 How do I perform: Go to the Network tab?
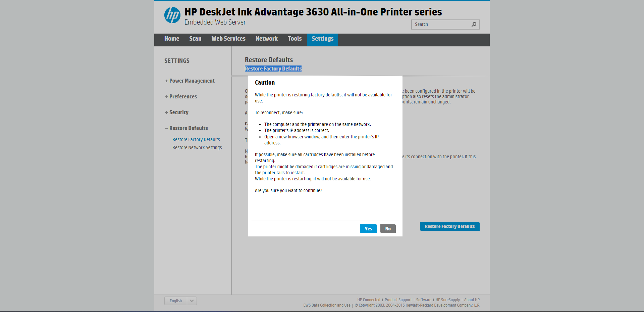[x=267, y=39]
